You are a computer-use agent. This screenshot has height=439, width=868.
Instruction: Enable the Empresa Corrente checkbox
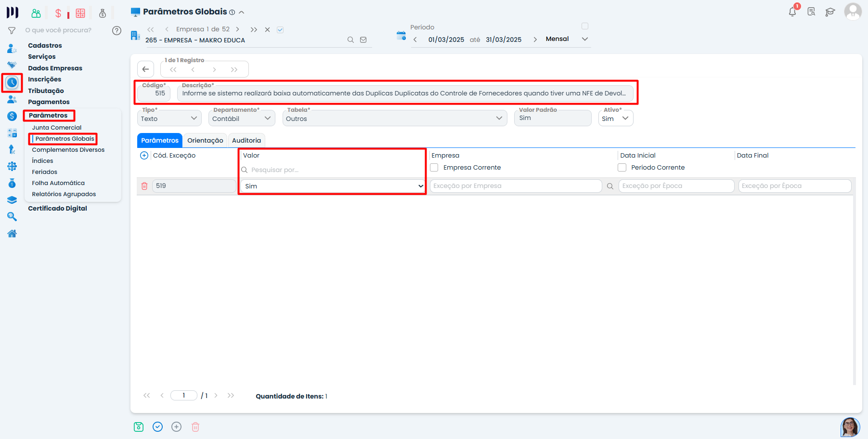(x=434, y=168)
